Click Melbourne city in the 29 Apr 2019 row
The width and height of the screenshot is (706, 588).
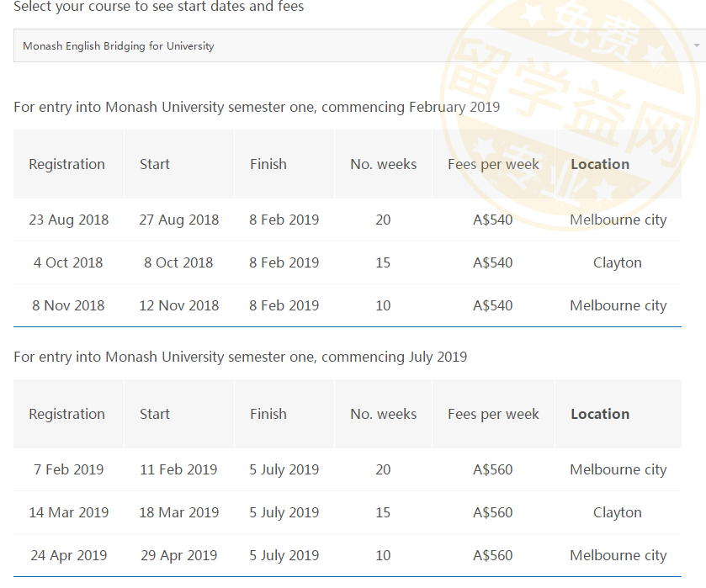coord(618,555)
